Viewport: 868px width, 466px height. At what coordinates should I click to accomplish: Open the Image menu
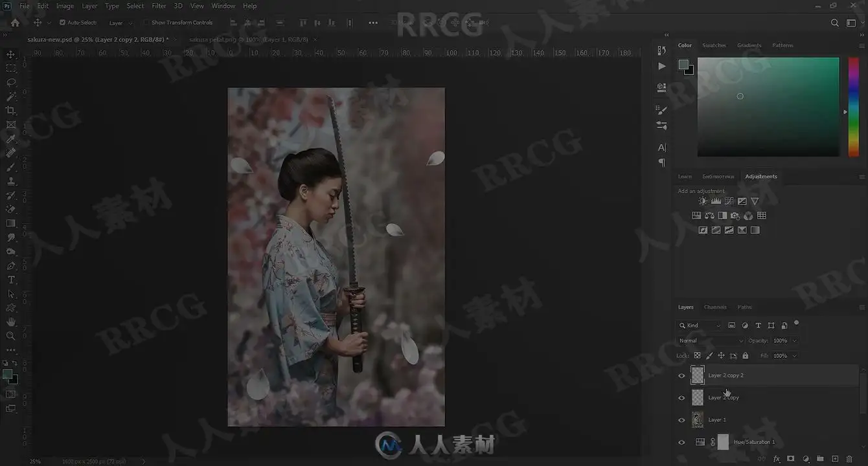click(65, 6)
